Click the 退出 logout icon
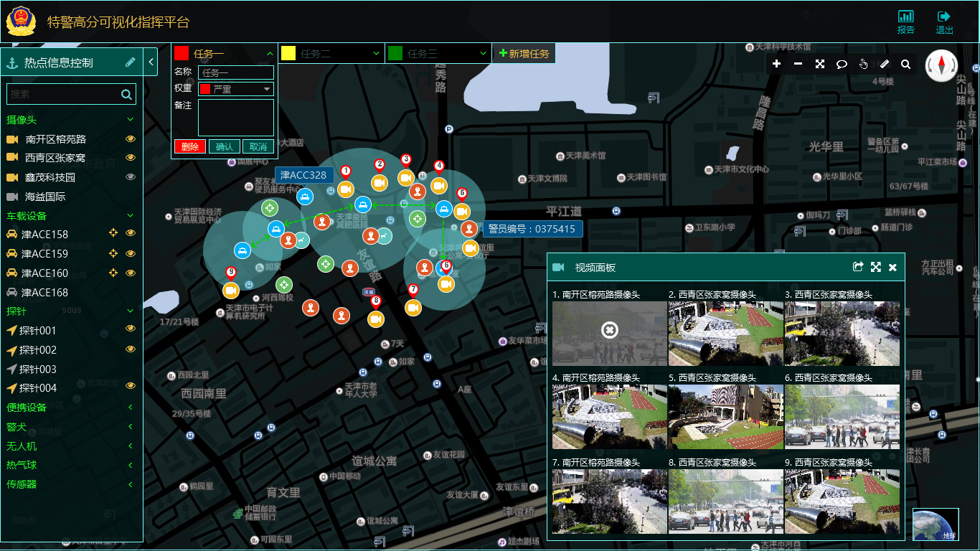This screenshot has width=980, height=551. point(944,22)
